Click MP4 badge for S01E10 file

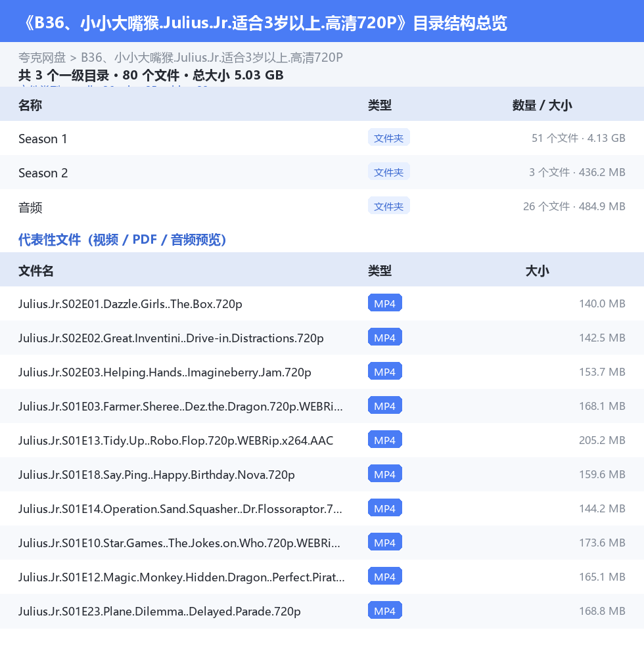384,543
